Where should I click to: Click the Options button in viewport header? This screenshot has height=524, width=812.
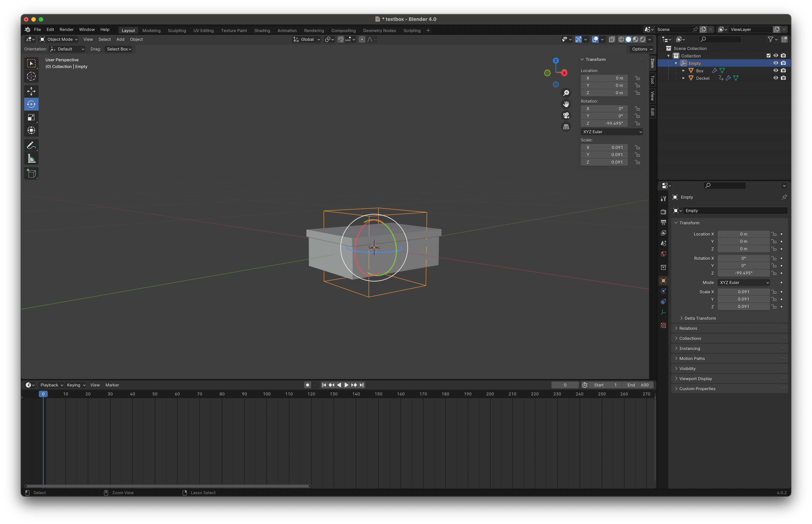pos(641,49)
